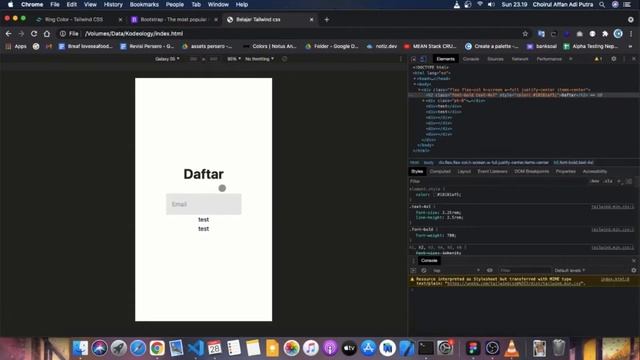This screenshot has width=640, height=360.
Task: Open the Bookmarks menu in the menu bar
Action: [x=144, y=4]
